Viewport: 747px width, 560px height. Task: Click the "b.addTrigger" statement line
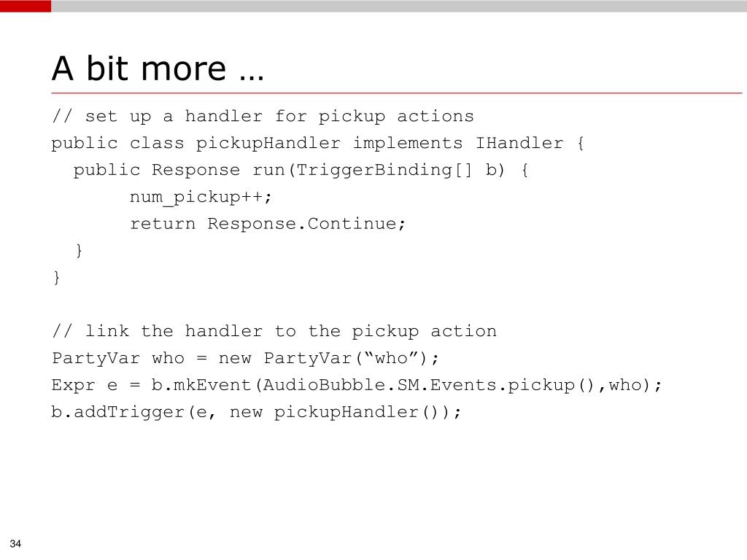257,412
